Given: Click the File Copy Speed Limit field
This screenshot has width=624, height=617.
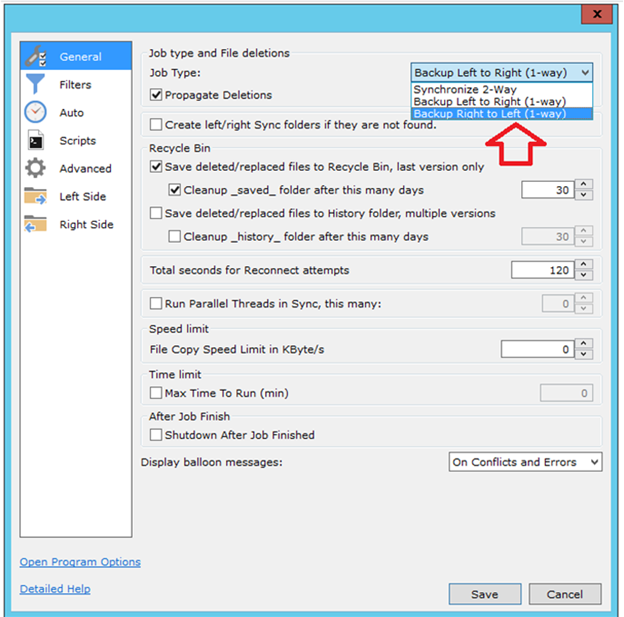Looking at the screenshot, I should pos(538,349).
